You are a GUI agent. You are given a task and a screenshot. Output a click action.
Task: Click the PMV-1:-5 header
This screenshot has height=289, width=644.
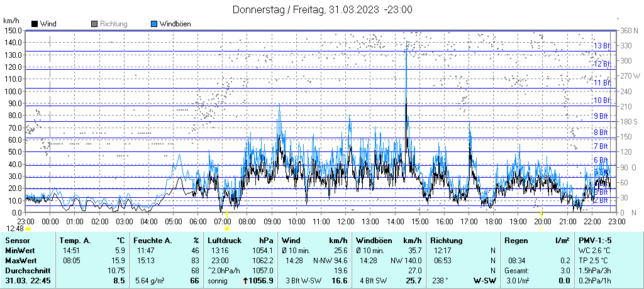596,241
